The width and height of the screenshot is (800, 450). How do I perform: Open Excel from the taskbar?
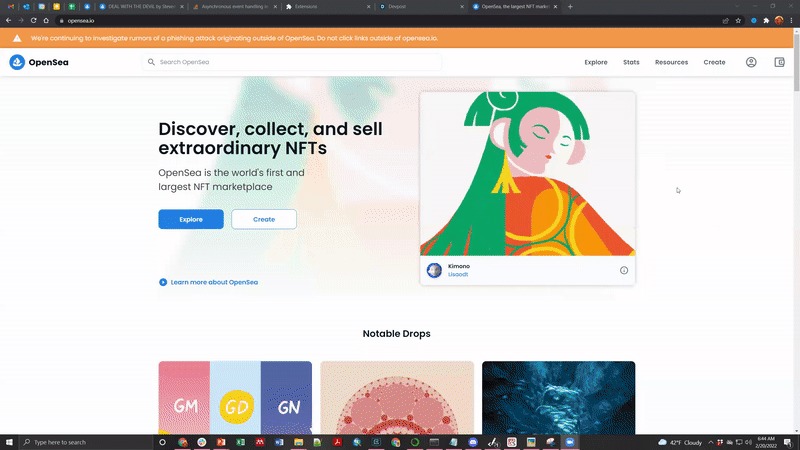(x=240, y=442)
